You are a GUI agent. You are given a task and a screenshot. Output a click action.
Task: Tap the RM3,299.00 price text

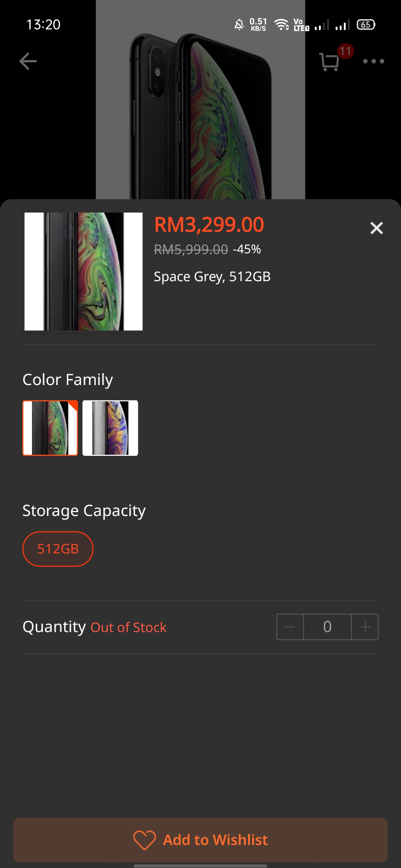[x=209, y=225]
